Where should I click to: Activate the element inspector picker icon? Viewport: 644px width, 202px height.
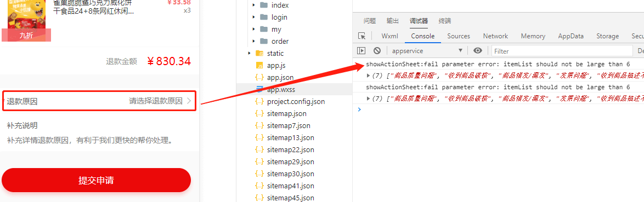362,36
